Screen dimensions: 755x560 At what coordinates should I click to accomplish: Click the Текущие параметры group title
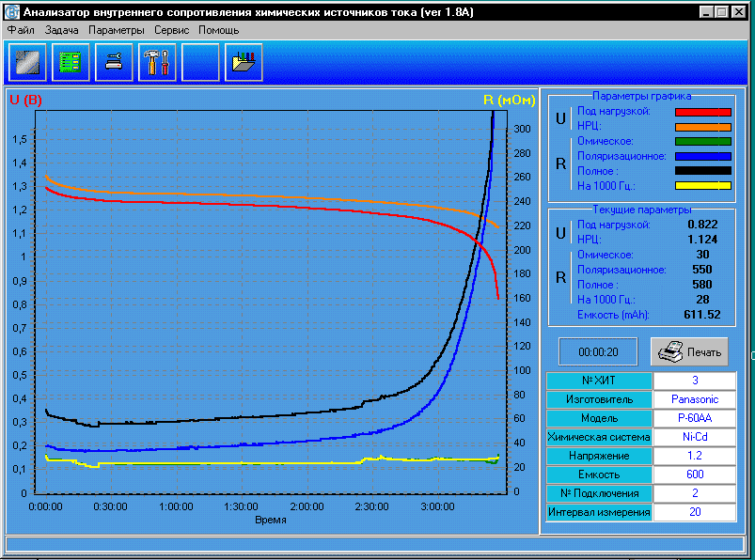641,210
